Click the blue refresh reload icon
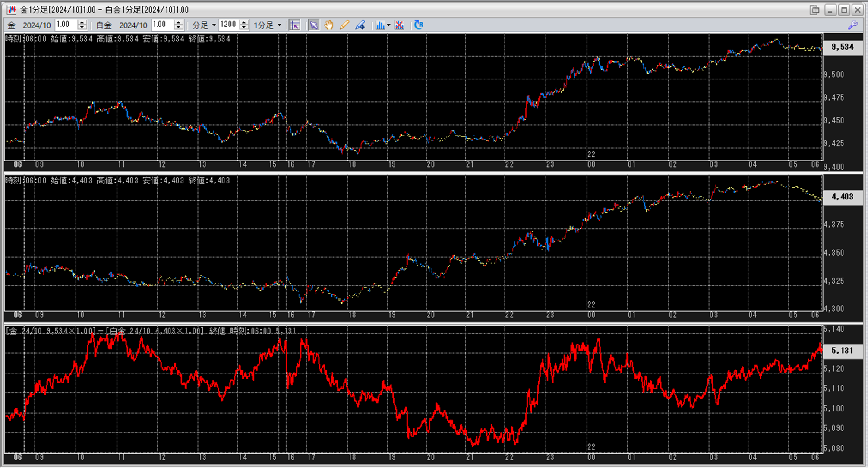This screenshot has width=868, height=468. (x=418, y=25)
